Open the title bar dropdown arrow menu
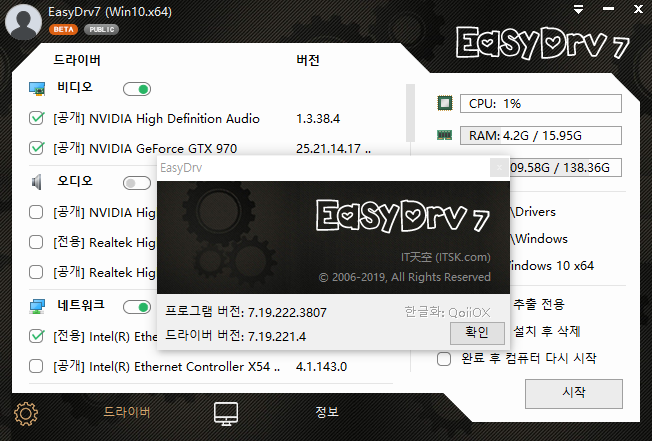Image resolution: width=652 pixels, height=441 pixels. [578, 10]
